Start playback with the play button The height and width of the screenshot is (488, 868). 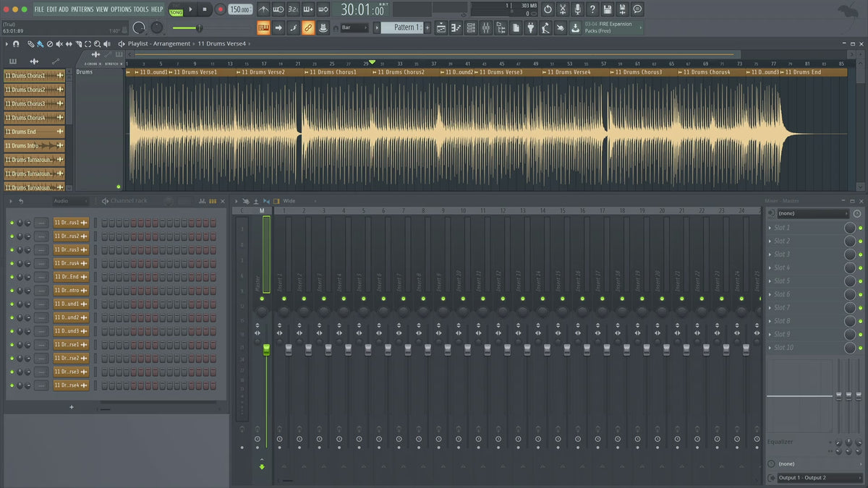pos(191,9)
